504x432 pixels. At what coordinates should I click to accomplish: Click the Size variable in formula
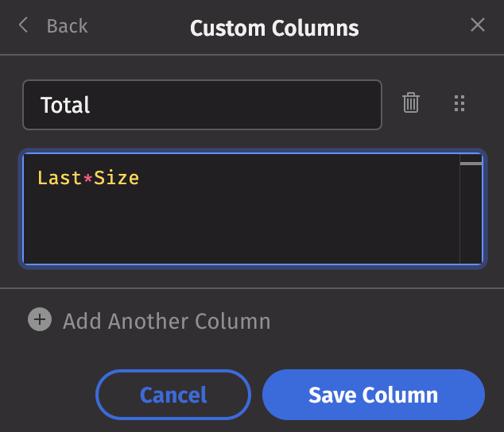pos(116,178)
